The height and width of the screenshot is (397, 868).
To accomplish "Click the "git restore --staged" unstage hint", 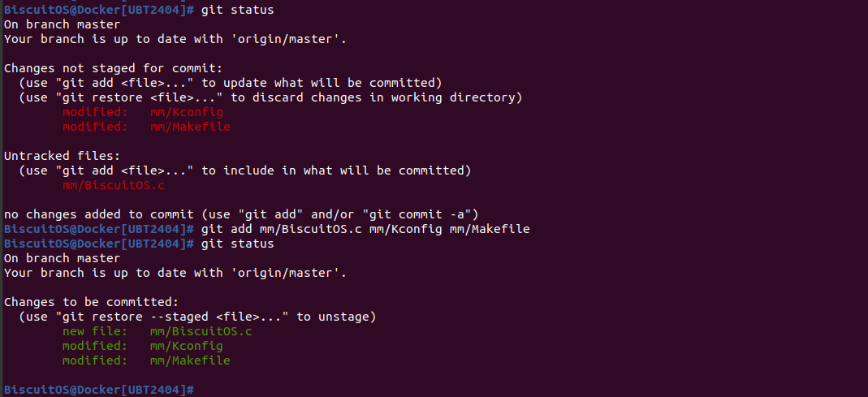I will (x=197, y=317).
